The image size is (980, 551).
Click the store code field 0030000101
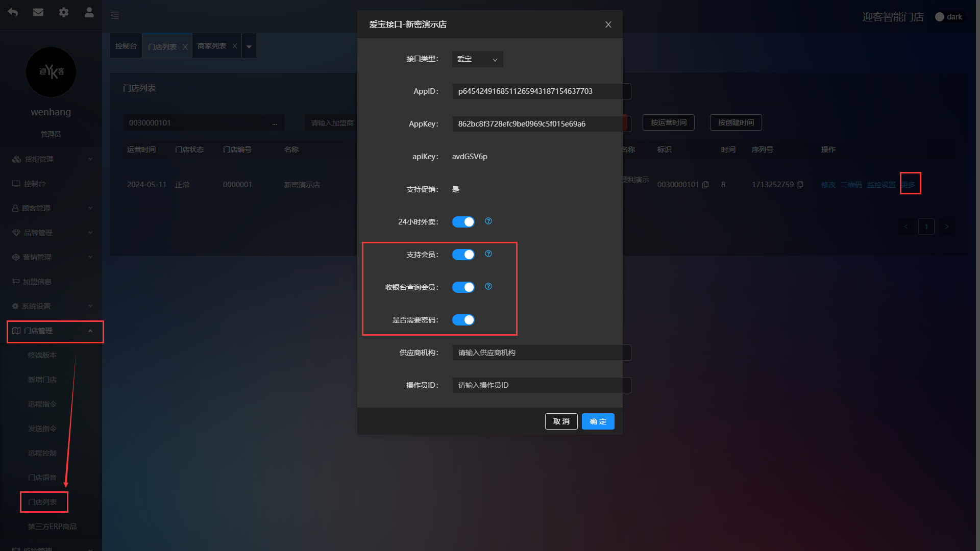[x=194, y=123]
